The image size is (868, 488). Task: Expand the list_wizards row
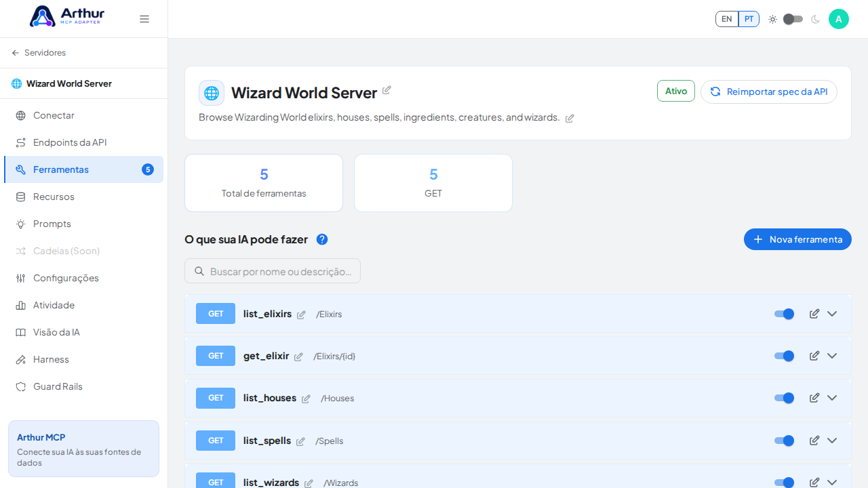pos(832,483)
